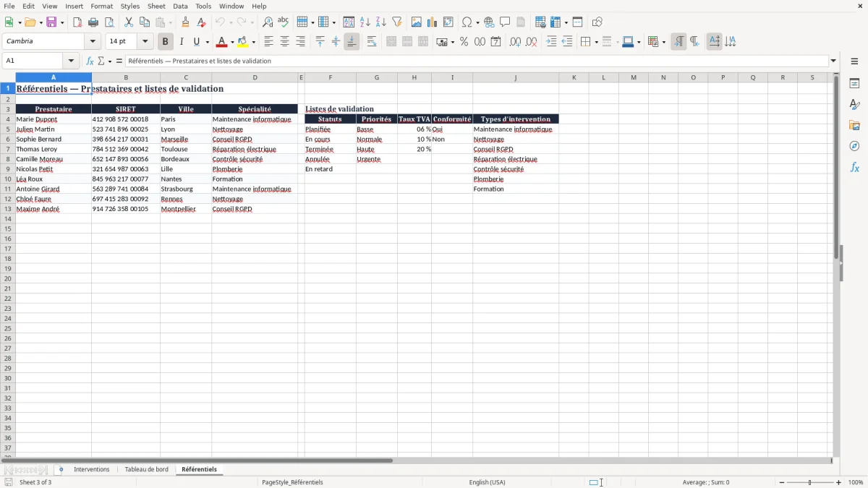Open the font name dropdown

click(93, 42)
